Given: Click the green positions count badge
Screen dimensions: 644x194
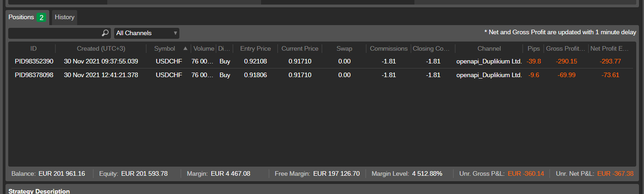Looking at the screenshot, I should [42, 17].
